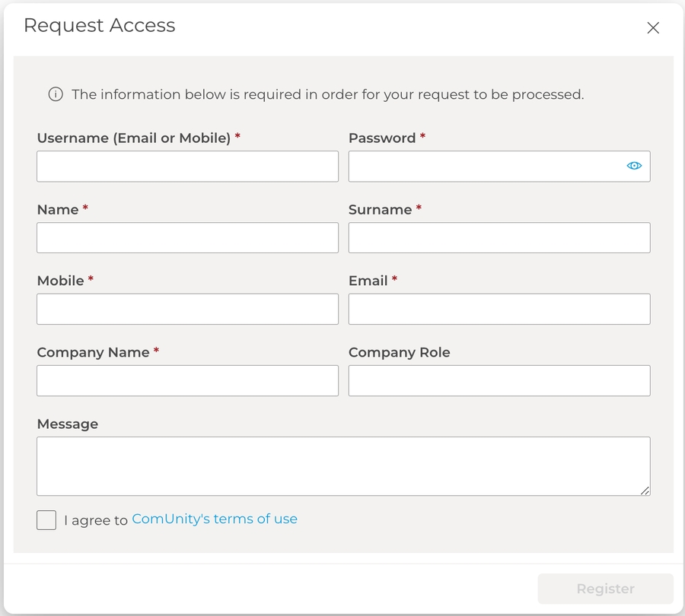Close the Request Access dialog
685x616 pixels.
[652, 28]
